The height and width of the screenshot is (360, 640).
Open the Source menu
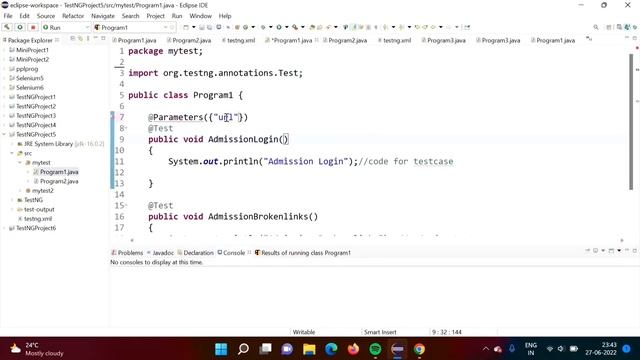[x=46, y=16]
